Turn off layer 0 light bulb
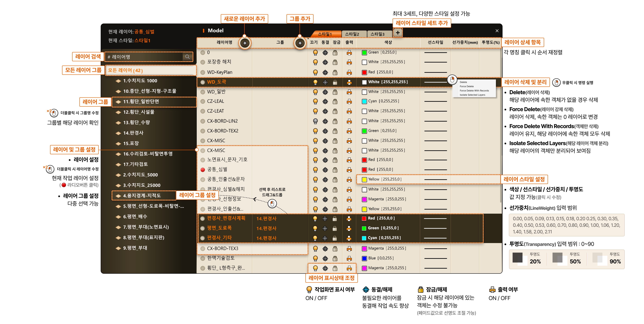Image resolution: width=644 pixels, height=324 pixels. click(x=315, y=52)
